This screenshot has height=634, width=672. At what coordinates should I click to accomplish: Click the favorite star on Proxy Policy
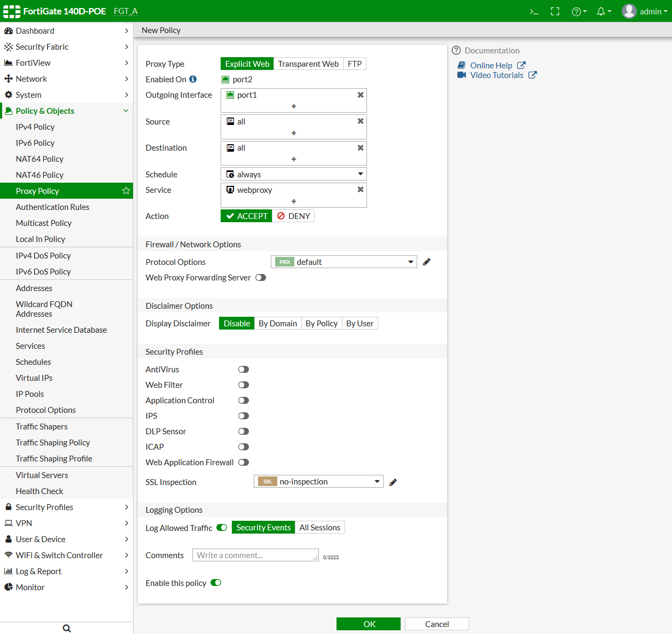pyautogui.click(x=126, y=191)
